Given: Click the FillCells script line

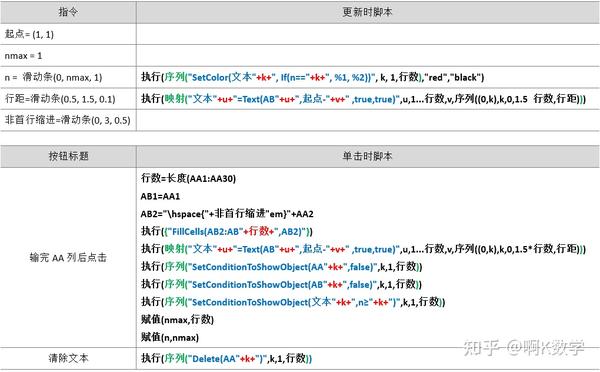Looking at the screenshot, I should click(227, 231).
